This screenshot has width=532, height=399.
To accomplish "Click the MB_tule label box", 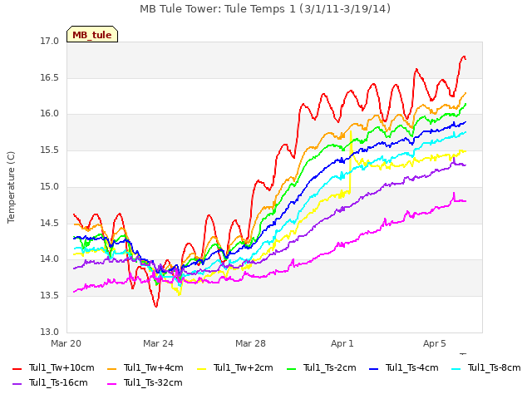I will point(92,34).
